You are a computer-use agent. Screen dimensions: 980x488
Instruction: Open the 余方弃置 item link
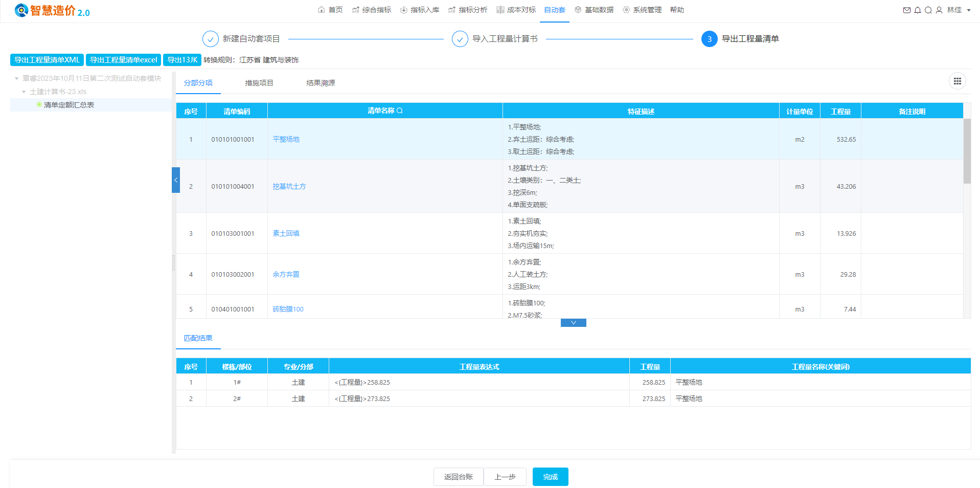click(x=286, y=274)
